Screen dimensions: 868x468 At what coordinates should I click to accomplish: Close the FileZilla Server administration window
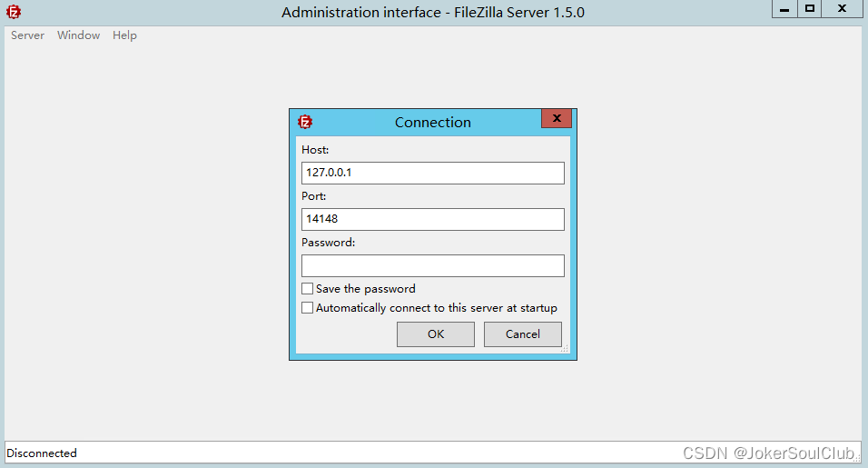tap(843, 9)
